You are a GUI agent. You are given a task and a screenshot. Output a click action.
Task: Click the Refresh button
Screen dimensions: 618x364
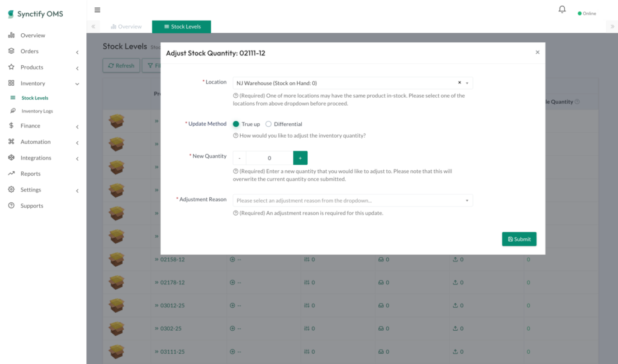click(x=121, y=65)
